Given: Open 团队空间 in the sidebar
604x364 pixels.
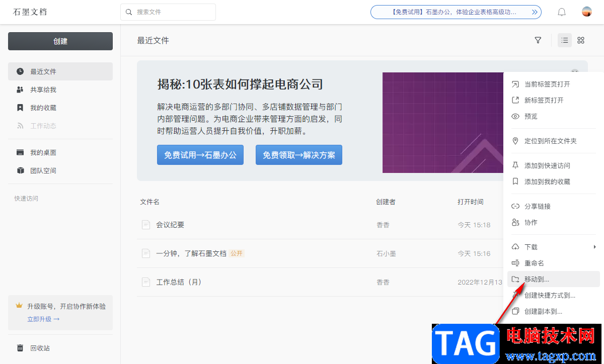Looking at the screenshot, I should 60,170.
